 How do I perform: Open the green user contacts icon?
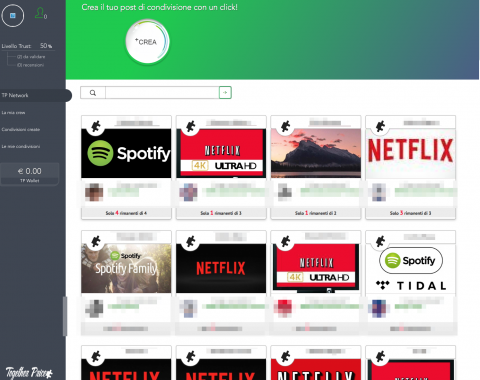tap(41, 13)
